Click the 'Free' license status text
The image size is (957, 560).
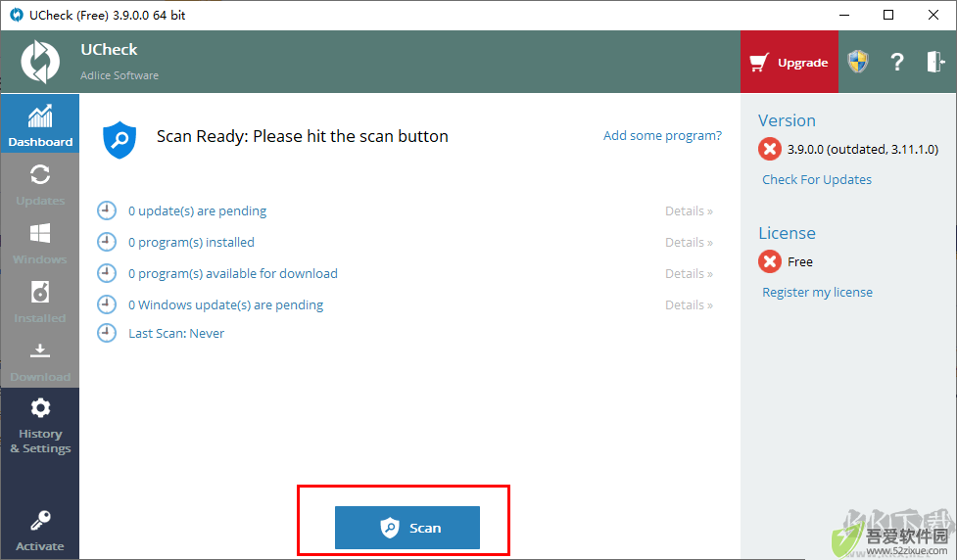click(799, 261)
